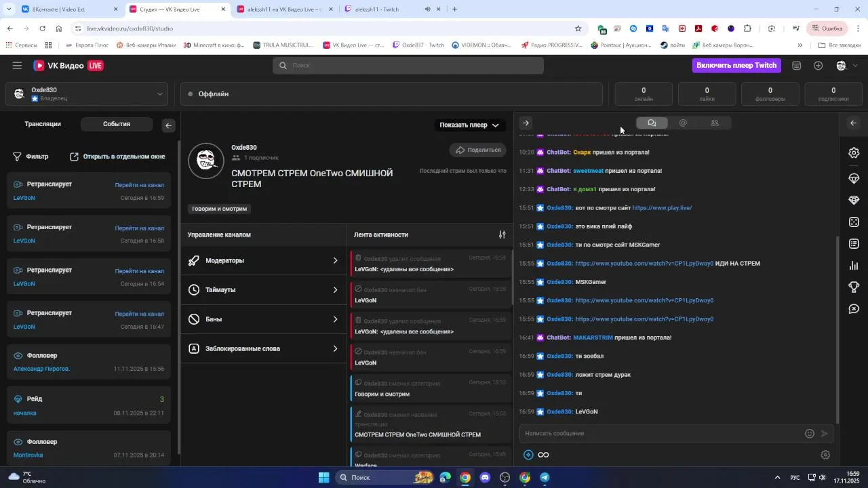Click the diamond icon in right sidebar
The image size is (868, 488).
click(854, 201)
